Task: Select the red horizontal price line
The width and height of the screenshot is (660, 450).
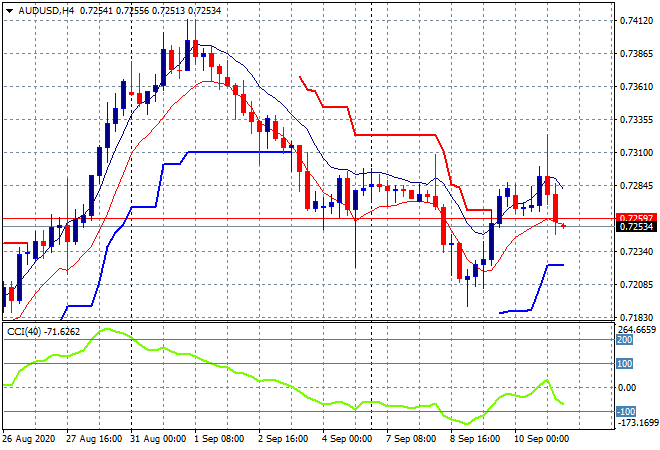Action: 300,218
